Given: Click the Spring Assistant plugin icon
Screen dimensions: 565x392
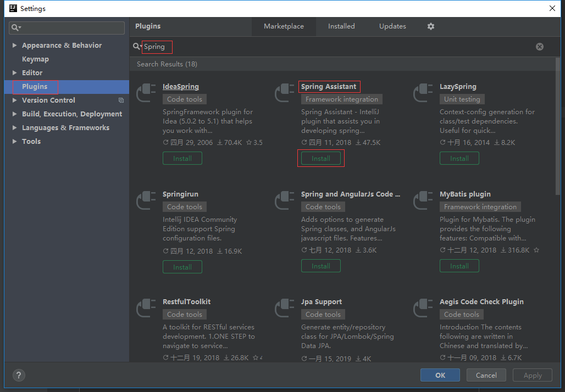Looking at the screenshot, I should click(x=285, y=92).
